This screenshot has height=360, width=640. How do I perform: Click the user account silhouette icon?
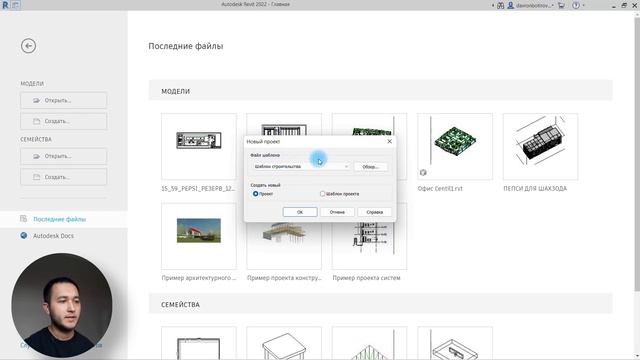[510, 5]
